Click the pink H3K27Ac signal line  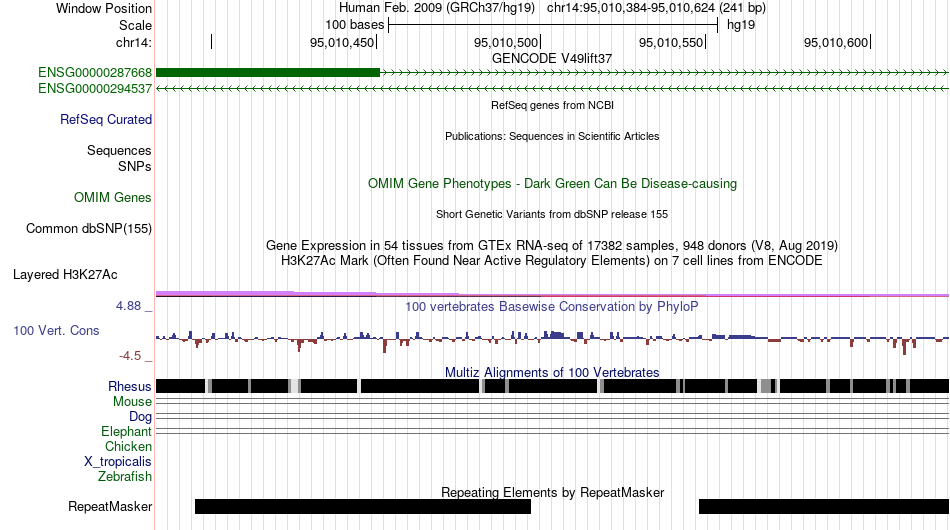tap(552, 294)
